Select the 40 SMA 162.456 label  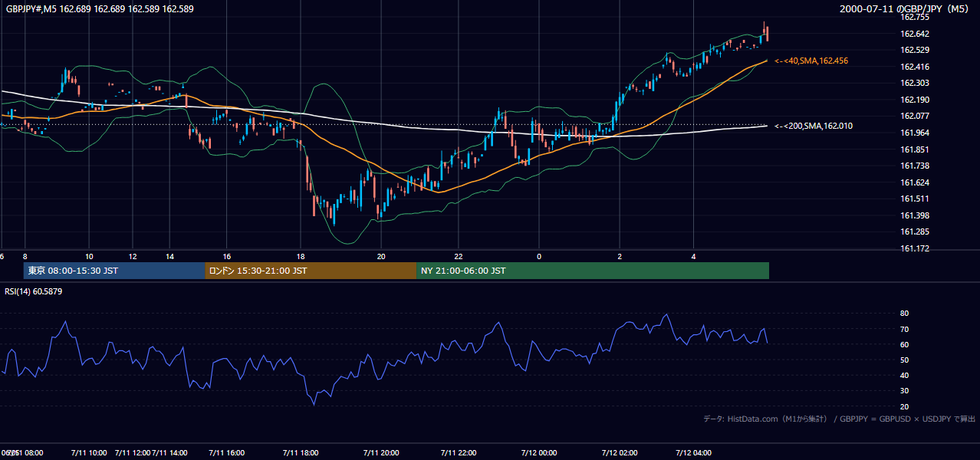coord(811,61)
